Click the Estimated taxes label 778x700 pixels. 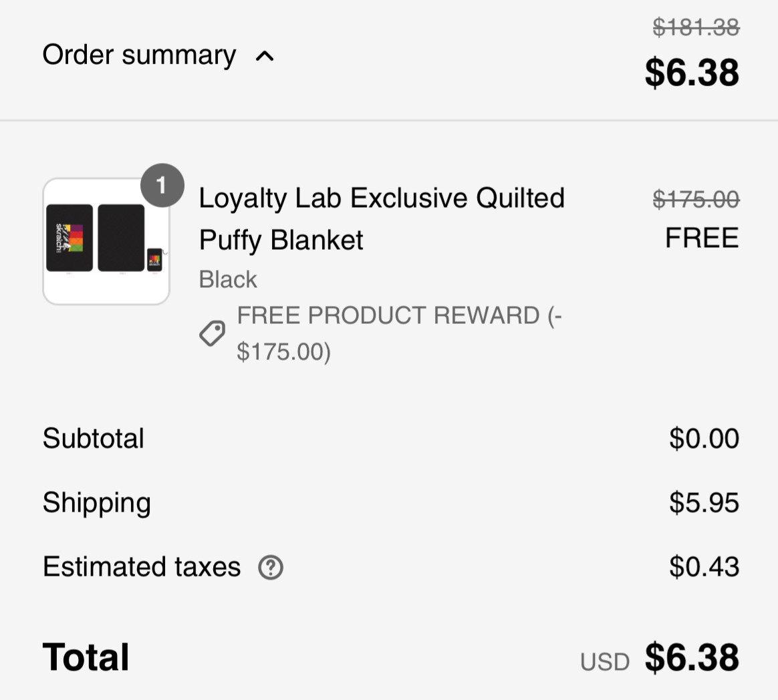point(142,566)
